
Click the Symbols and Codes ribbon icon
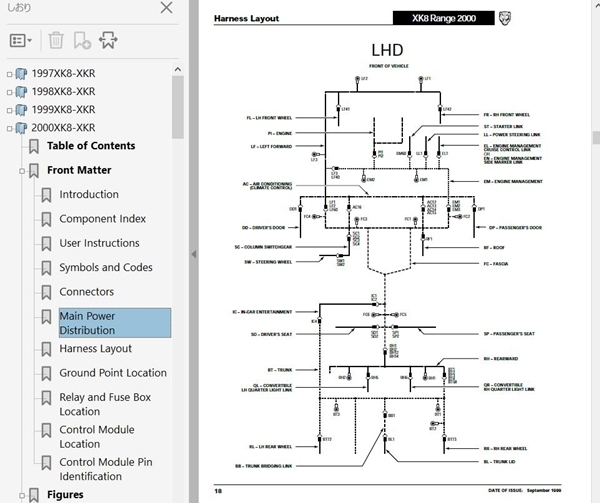(x=46, y=268)
